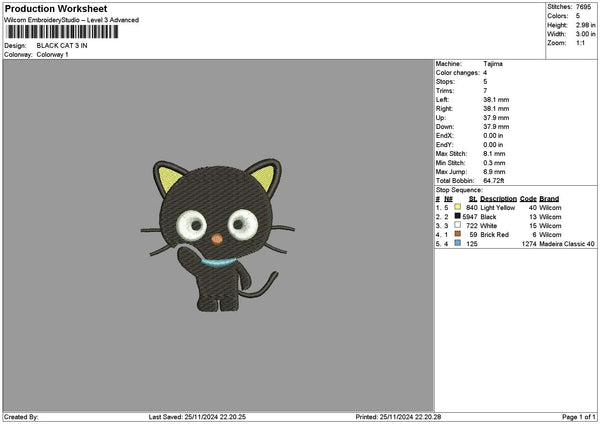This screenshot has width=600, height=424.
Task: Click the 'Code' column header
Action: 528,199
